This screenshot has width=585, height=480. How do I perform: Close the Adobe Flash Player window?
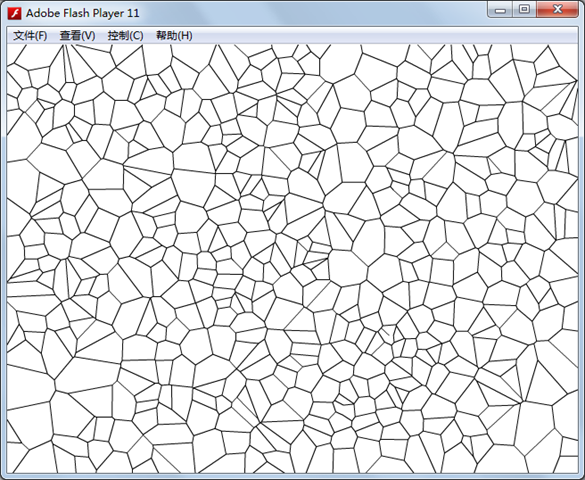(x=557, y=10)
